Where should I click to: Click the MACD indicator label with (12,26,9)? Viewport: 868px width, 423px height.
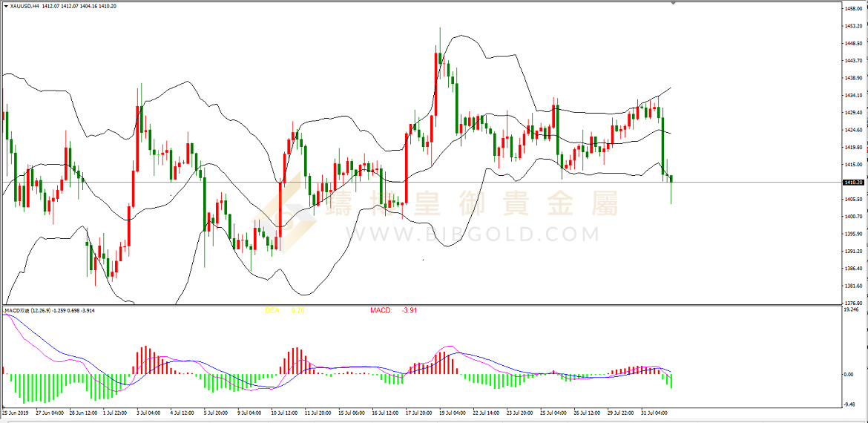(x=49, y=311)
